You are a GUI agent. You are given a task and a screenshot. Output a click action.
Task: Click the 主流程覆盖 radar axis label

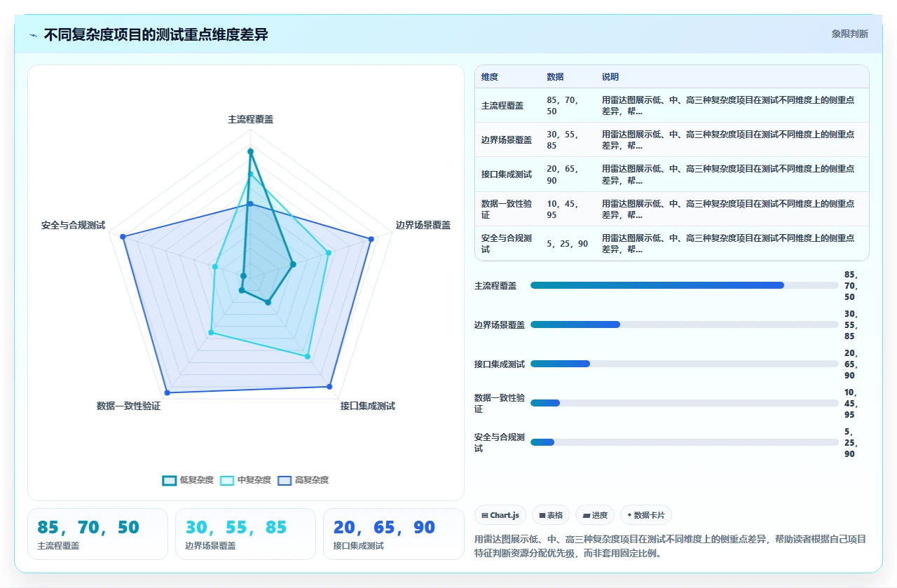(x=250, y=119)
